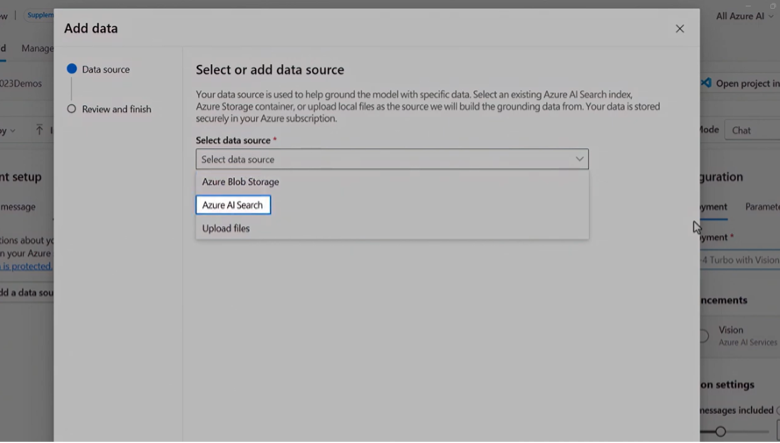This screenshot has height=443, width=780.
Task: Open the Mode Chat dropdown
Action: [752, 130]
